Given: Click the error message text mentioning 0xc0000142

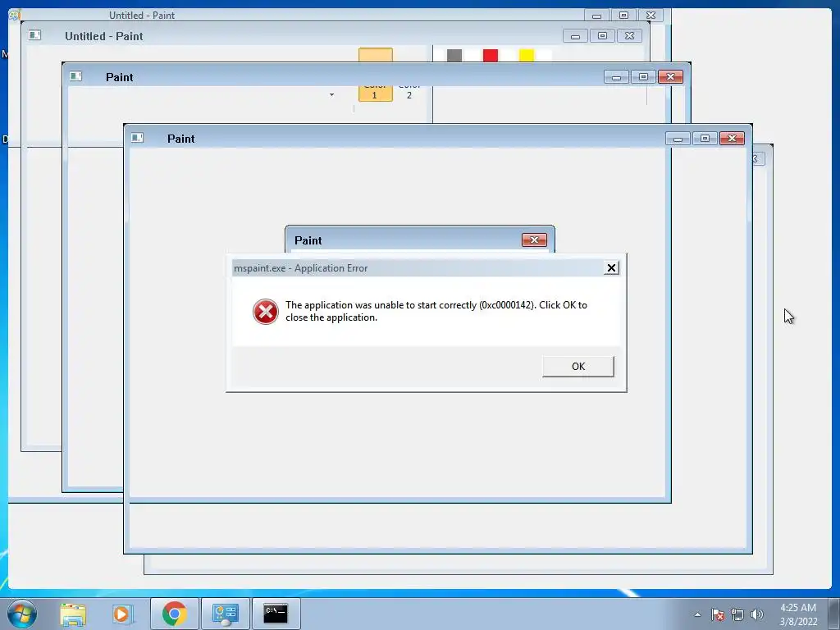Looking at the screenshot, I should pyautogui.click(x=436, y=311).
